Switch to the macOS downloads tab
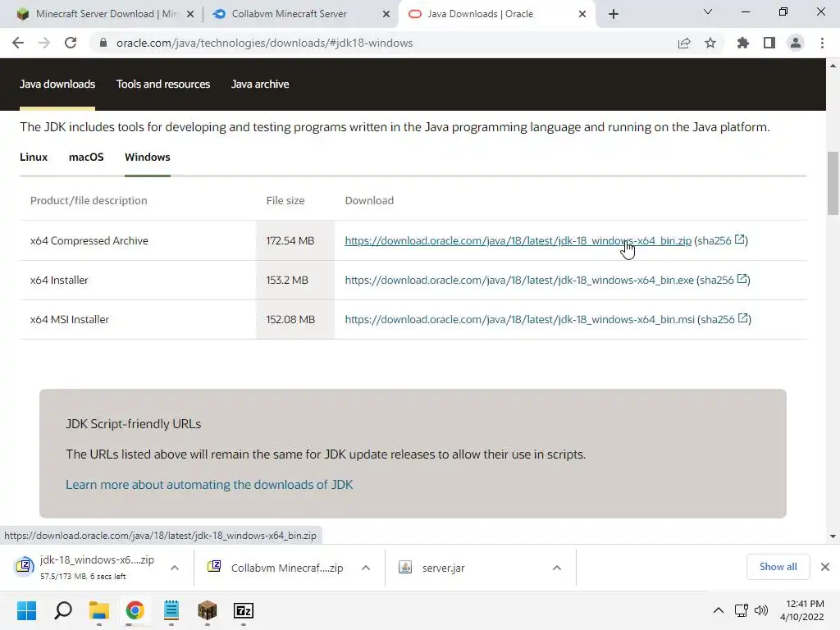 (x=86, y=157)
